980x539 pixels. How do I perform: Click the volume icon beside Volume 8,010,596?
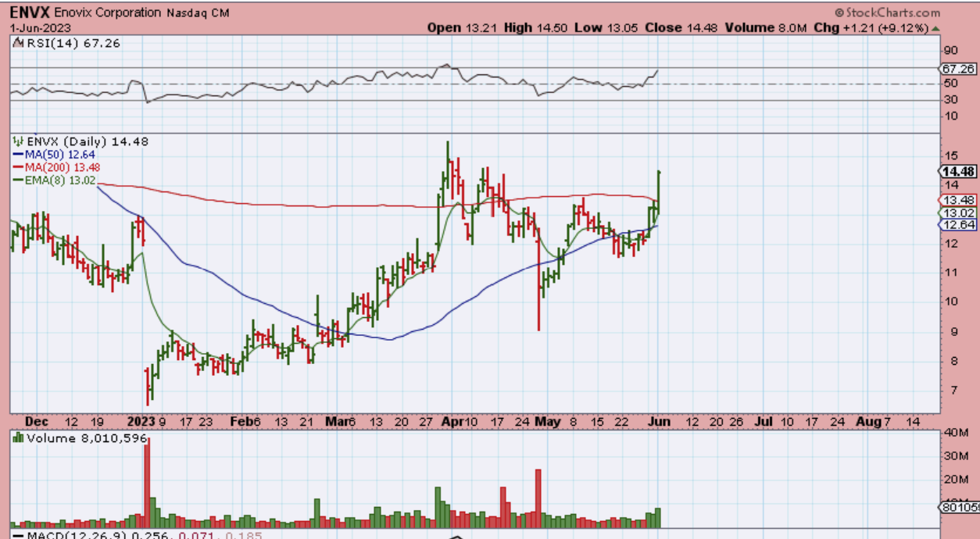click(18, 438)
